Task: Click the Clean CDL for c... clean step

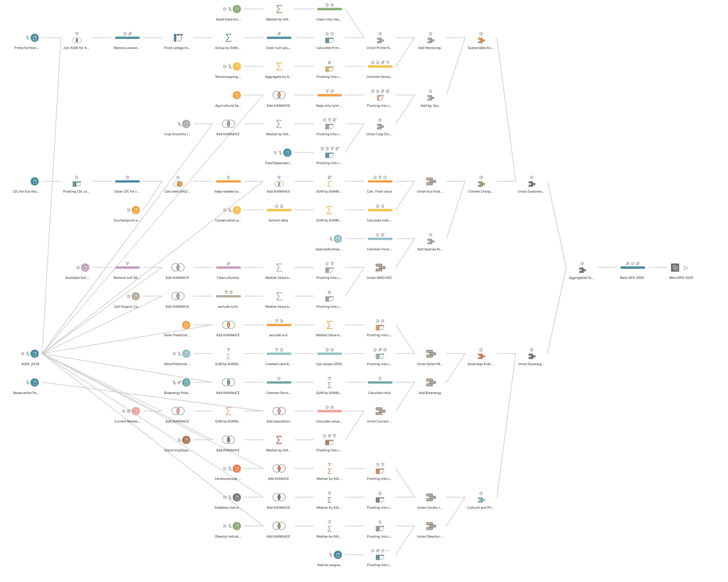Action: pyautogui.click(x=127, y=182)
